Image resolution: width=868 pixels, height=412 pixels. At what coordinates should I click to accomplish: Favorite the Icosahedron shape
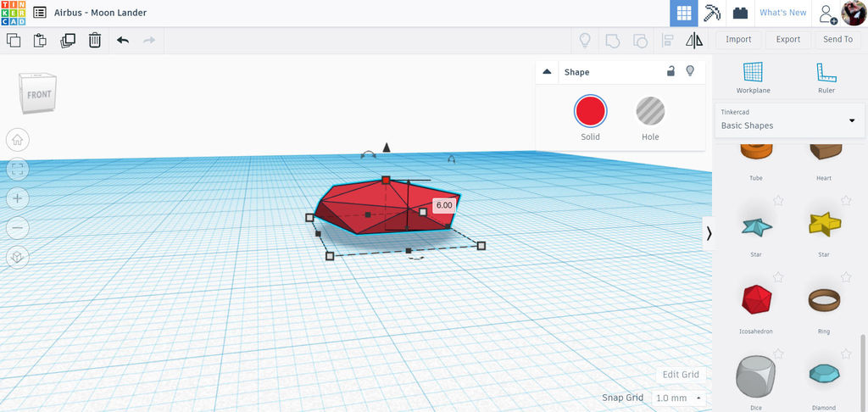(x=778, y=276)
